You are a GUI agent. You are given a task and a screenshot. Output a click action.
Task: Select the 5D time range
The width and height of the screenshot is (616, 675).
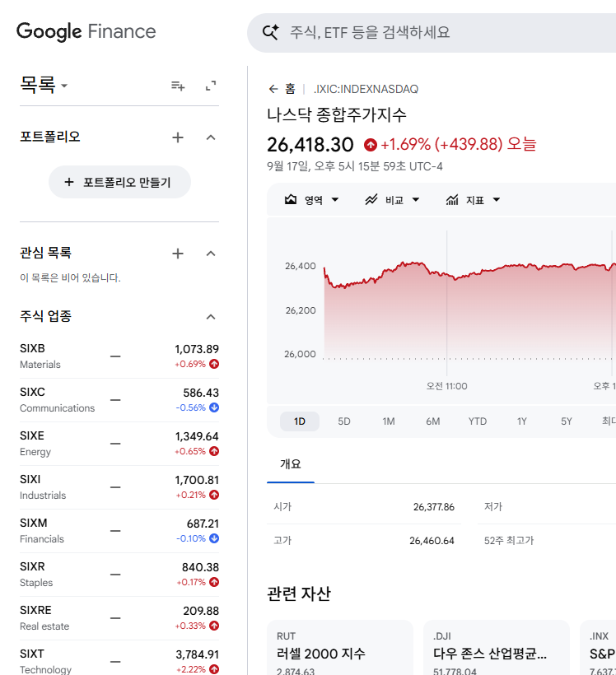pos(344,421)
